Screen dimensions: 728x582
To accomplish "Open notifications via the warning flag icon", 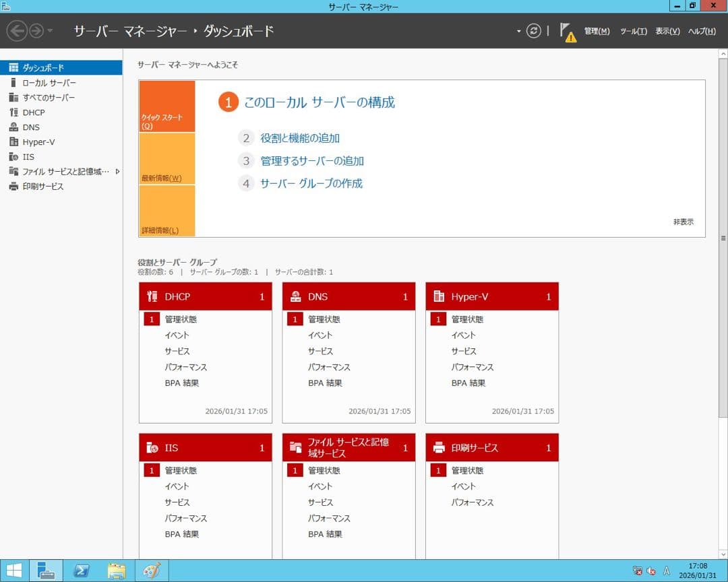I will point(568,30).
